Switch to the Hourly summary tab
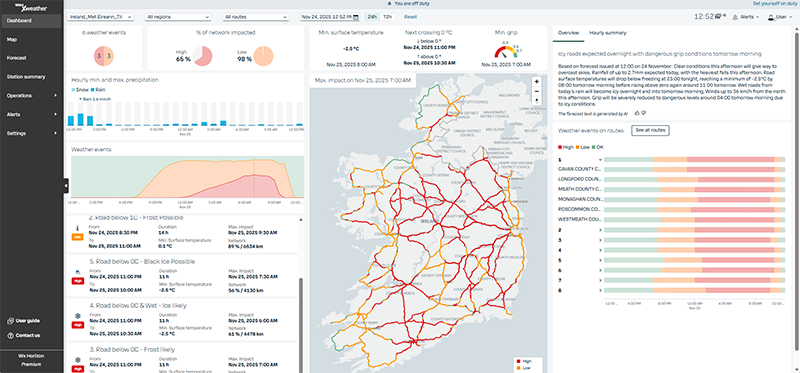 click(608, 33)
